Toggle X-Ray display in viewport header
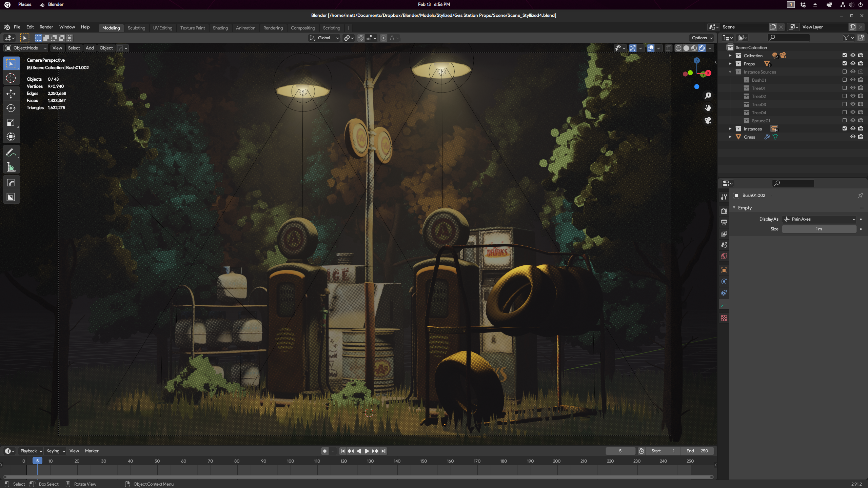Screen dimensions: 868x488 click(668, 48)
